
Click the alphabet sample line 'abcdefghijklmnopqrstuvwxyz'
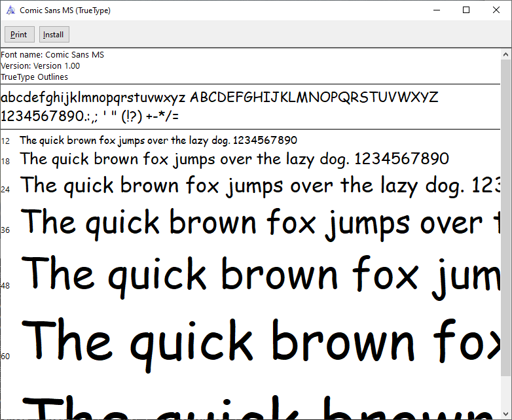[x=93, y=97]
